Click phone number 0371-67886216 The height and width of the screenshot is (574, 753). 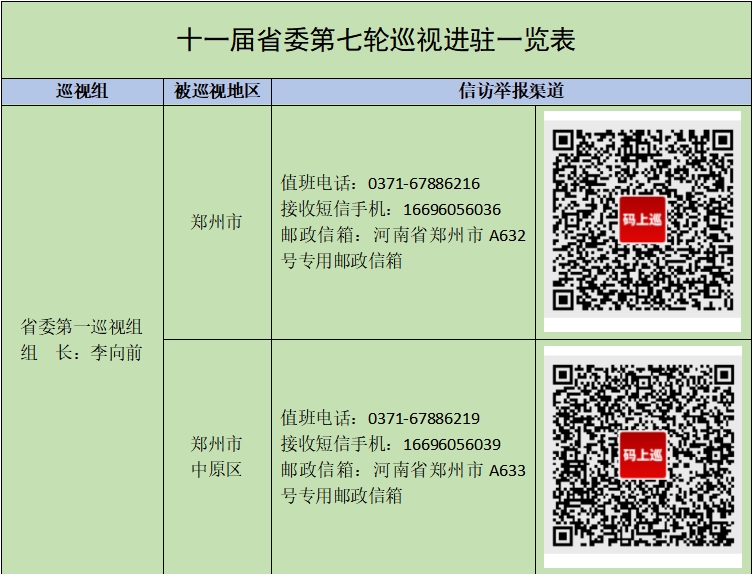coord(424,183)
